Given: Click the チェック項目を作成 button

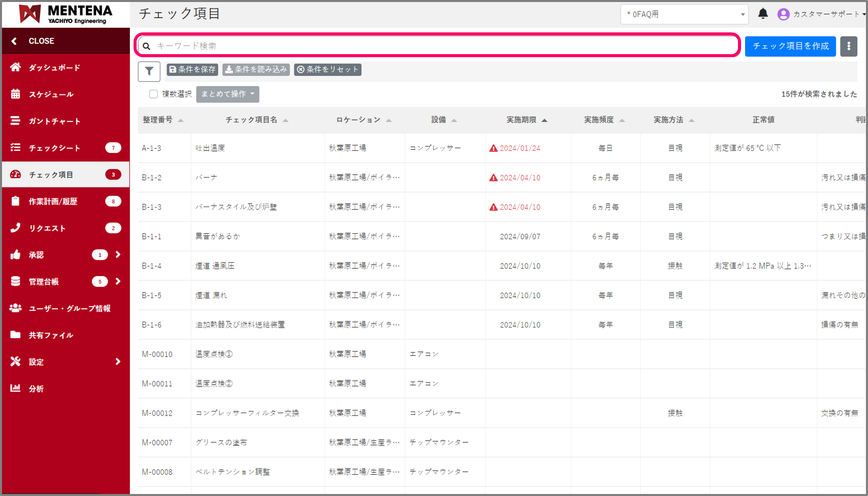Looking at the screenshot, I should 790,46.
